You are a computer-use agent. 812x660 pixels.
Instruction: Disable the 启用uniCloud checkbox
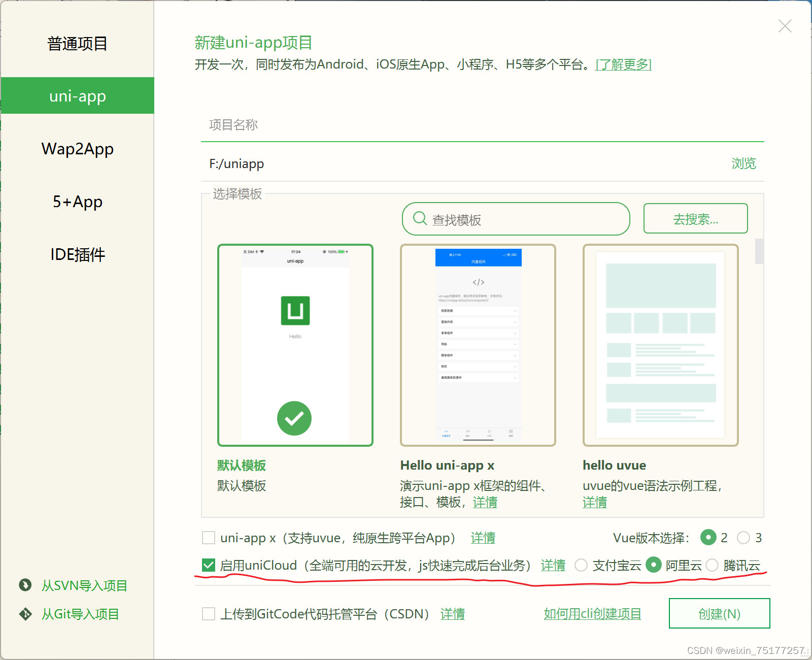pos(208,565)
